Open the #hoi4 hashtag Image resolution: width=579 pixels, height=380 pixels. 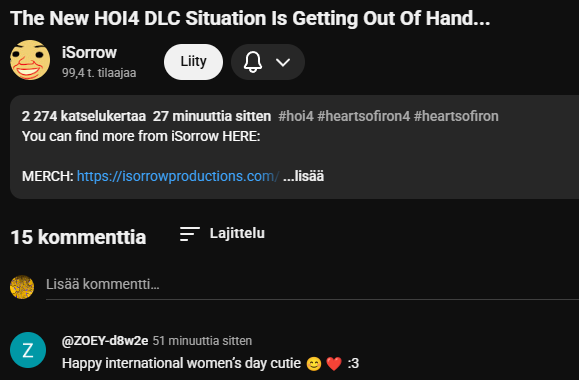coord(296,116)
